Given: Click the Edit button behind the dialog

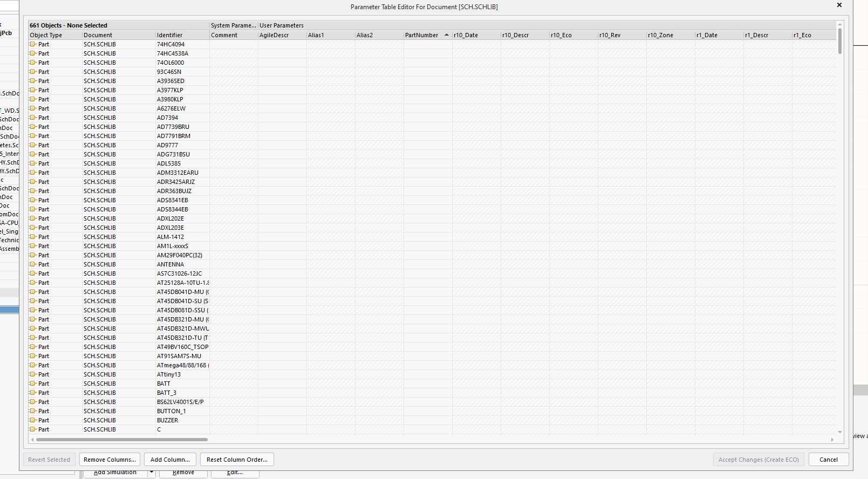Looking at the screenshot, I should [x=235, y=473].
